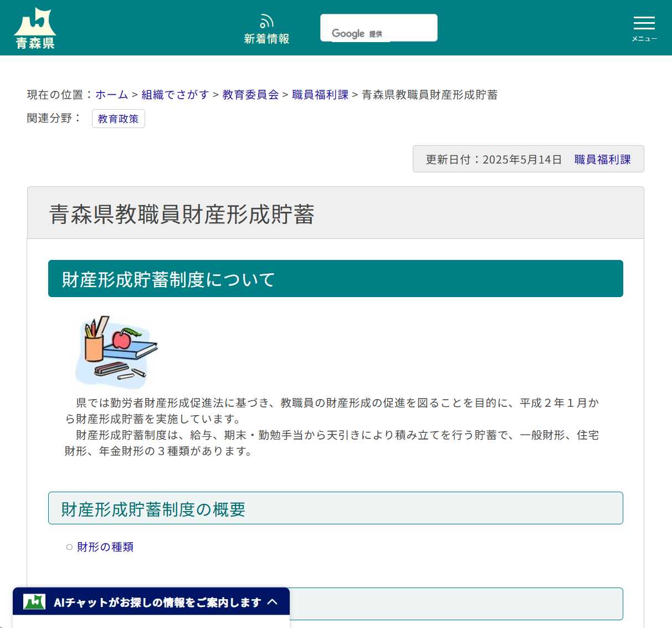Open the ホーム breadcrumb link
Screen dimensions: 672x628
coord(111,95)
